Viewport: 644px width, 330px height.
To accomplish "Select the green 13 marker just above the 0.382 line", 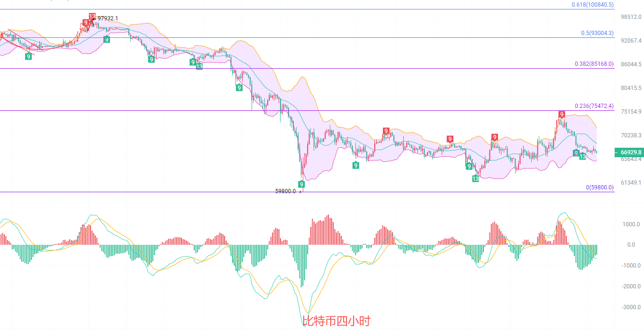I will click(199, 66).
